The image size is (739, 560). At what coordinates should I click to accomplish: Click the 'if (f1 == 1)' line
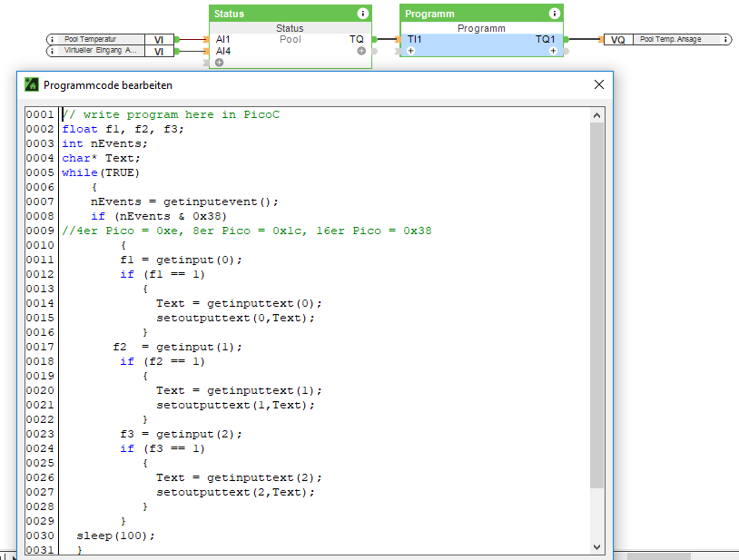pyautogui.click(x=163, y=275)
